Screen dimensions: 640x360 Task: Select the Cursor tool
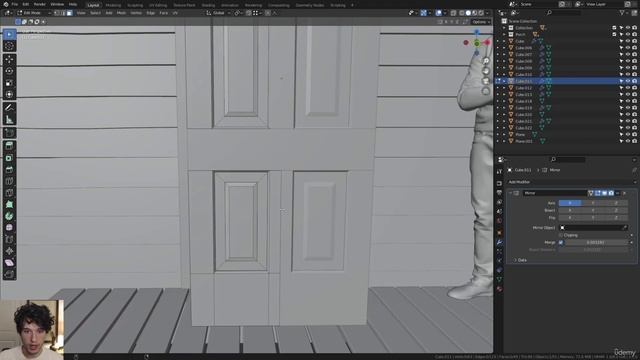[x=9, y=46]
